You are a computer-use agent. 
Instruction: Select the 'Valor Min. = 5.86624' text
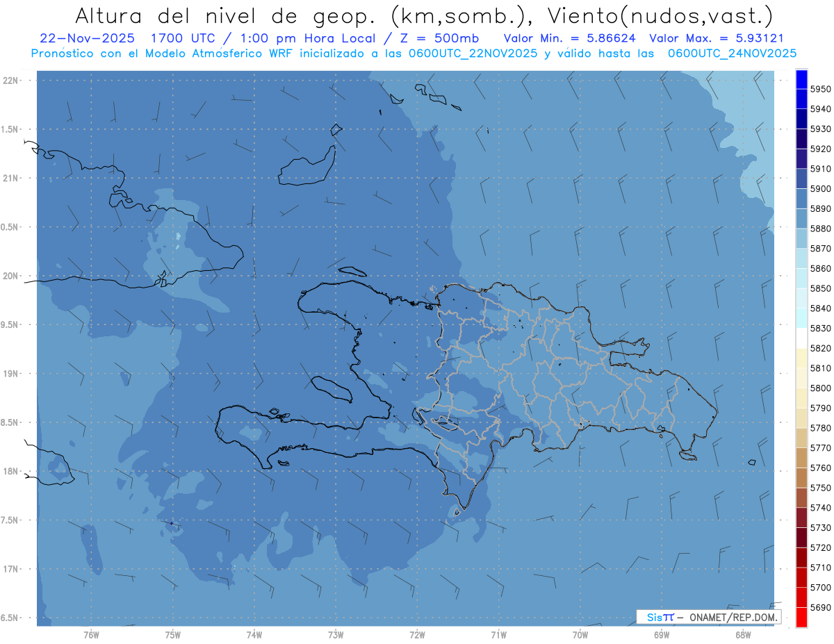(569, 38)
